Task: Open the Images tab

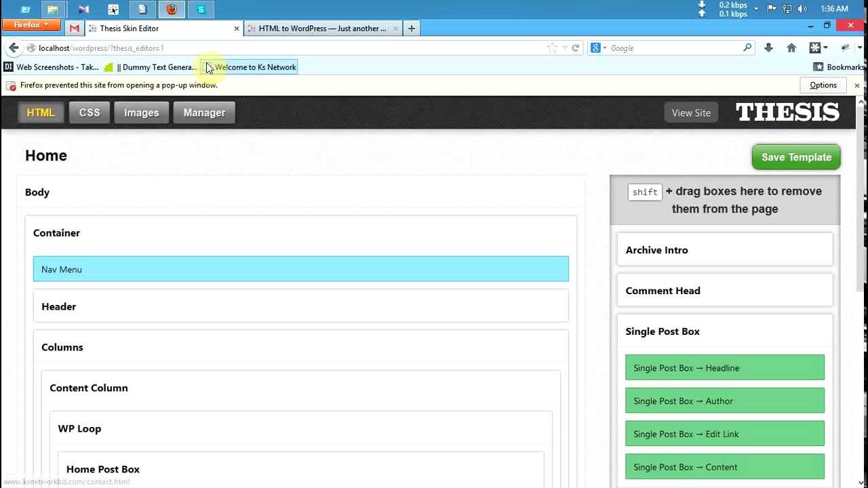Action: (141, 113)
